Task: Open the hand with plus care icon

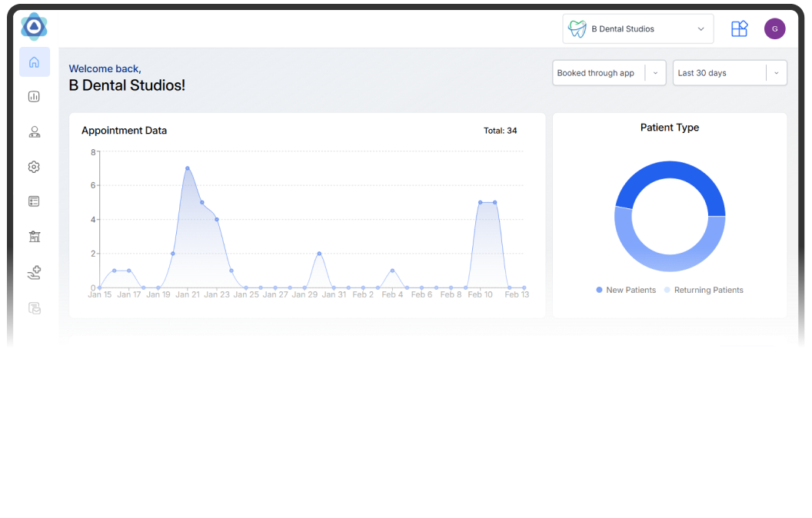Action: [x=34, y=272]
